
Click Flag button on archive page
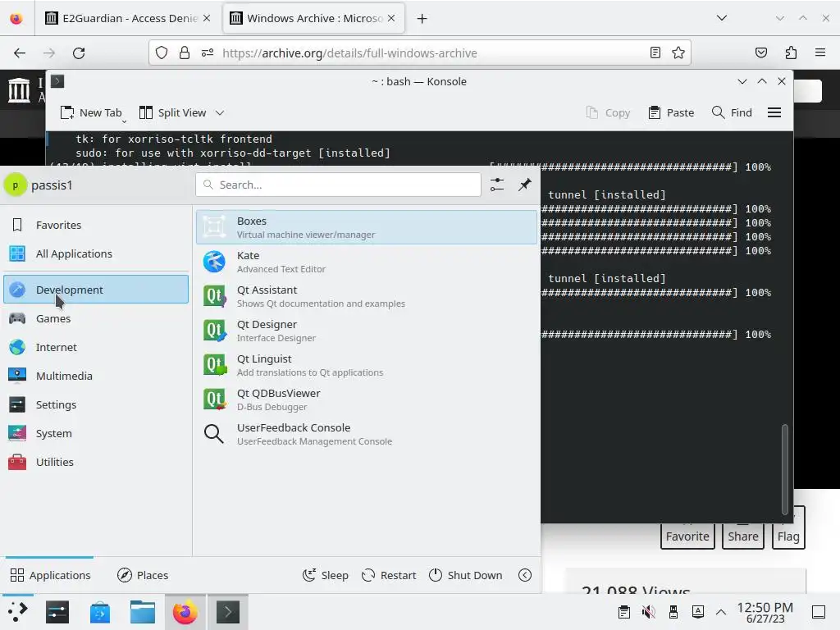(x=788, y=536)
